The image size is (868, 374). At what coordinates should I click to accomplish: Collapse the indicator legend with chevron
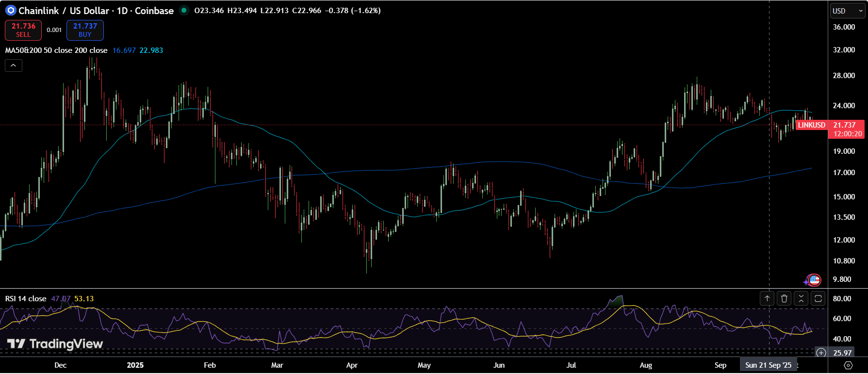[14, 65]
